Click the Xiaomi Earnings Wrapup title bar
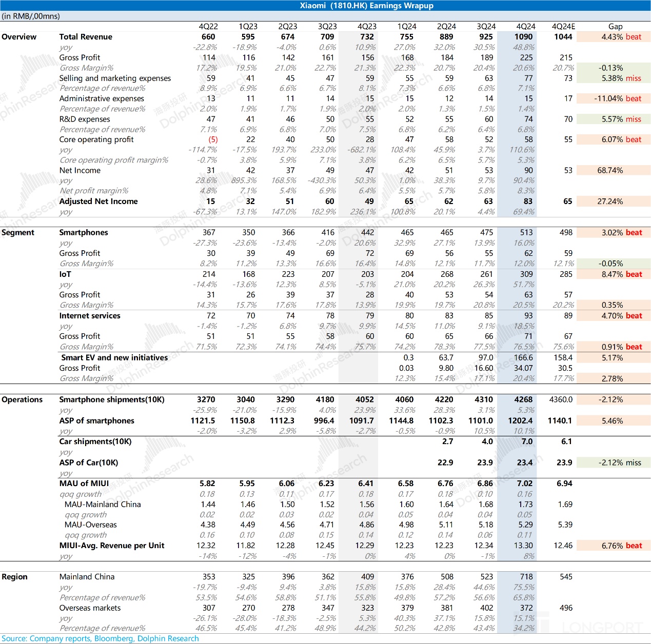Screen dimensions: 651x644 click(366, 6)
